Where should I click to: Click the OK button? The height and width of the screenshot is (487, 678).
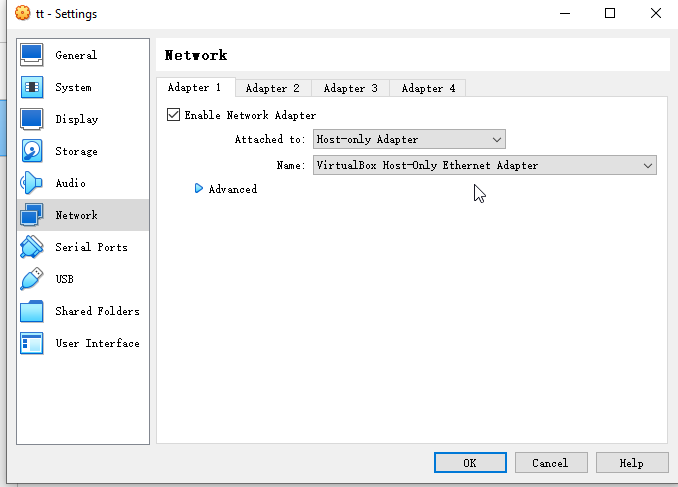click(470, 463)
